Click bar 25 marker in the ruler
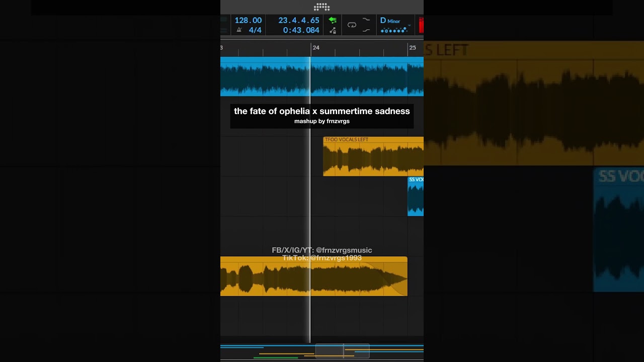This screenshot has width=644, height=362. tap(413, 48)
